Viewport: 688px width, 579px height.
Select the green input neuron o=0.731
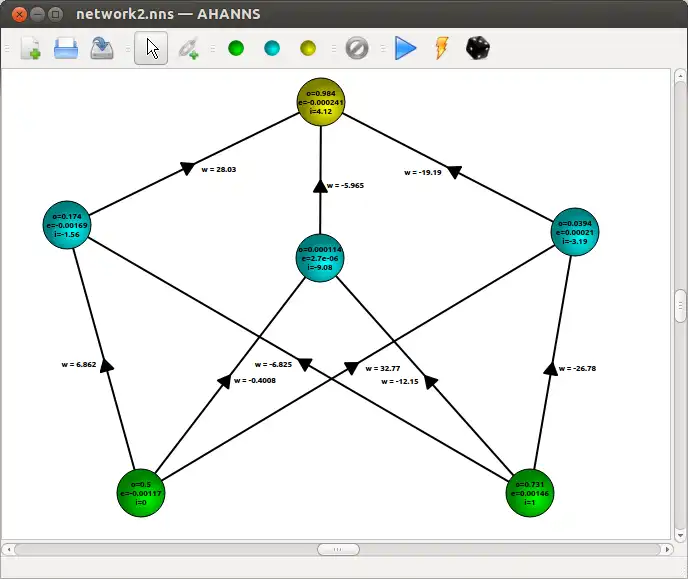point(530,493)
